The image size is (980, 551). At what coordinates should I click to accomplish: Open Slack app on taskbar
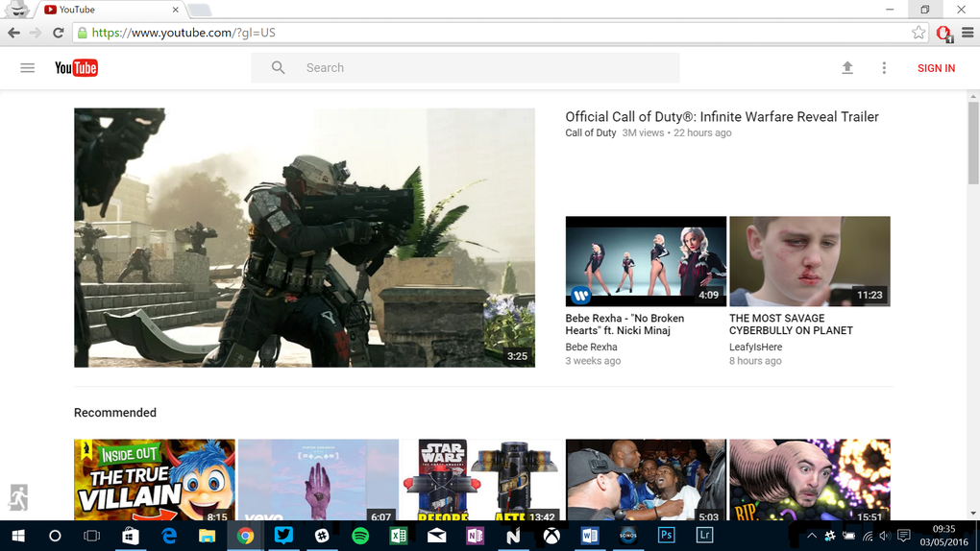click(322, 536)
